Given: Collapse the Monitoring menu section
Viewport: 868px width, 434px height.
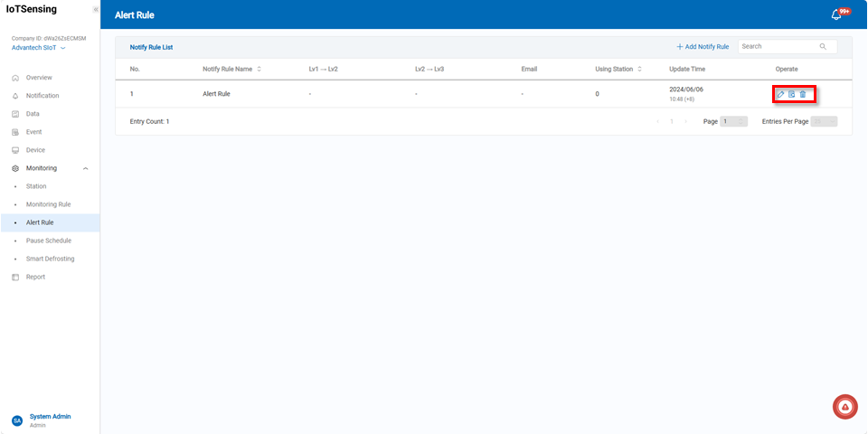Looking at the screenshot, I should (x=85, y=168).
